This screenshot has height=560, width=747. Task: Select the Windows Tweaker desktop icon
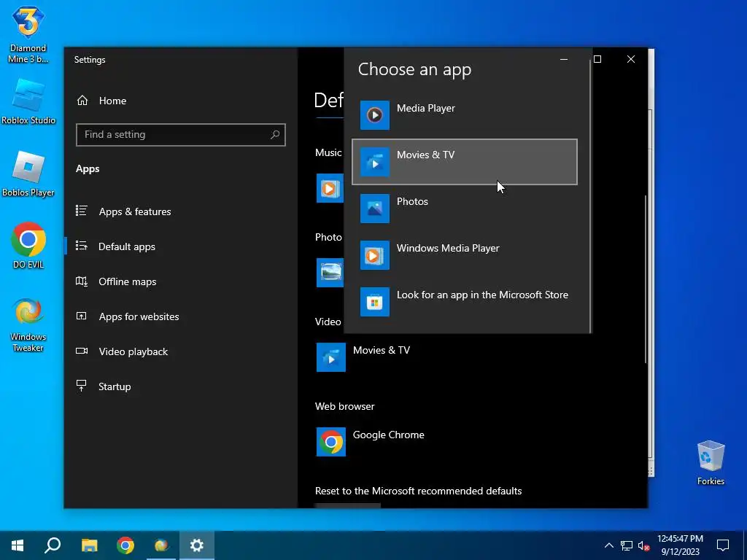[28, 325]
